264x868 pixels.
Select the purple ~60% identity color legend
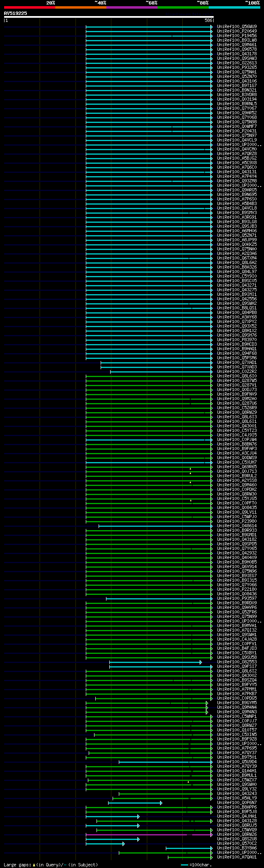(x=132, y=7)
